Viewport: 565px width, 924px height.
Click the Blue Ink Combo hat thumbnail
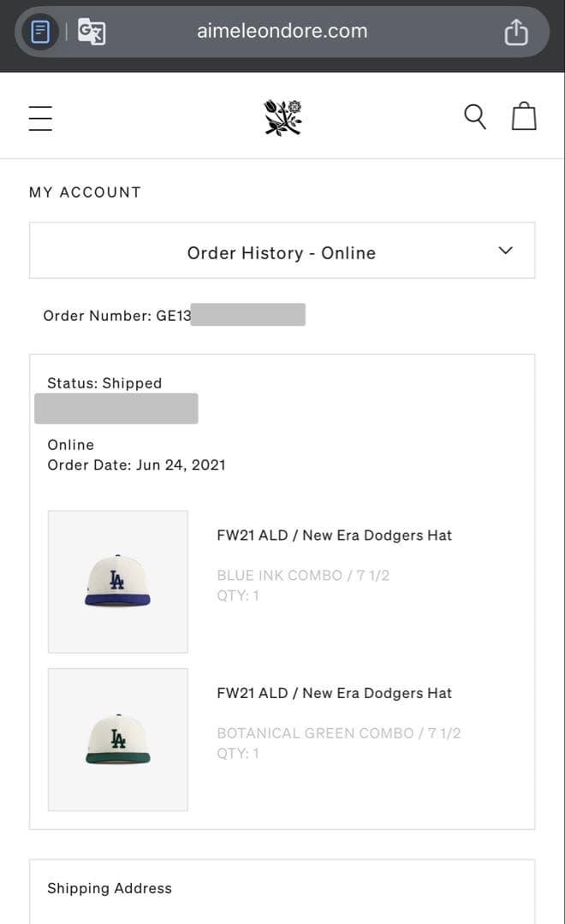point(117,581)
